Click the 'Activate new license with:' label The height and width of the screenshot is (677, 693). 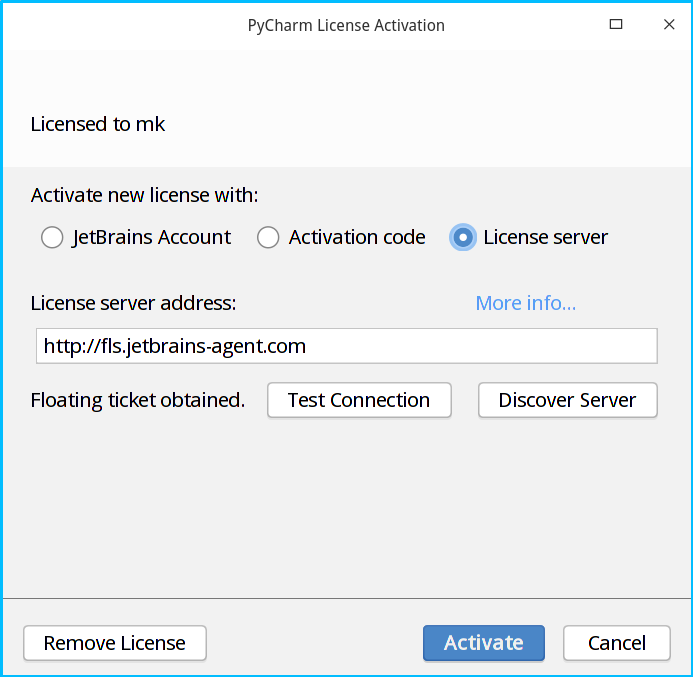[x=145, y=195]
